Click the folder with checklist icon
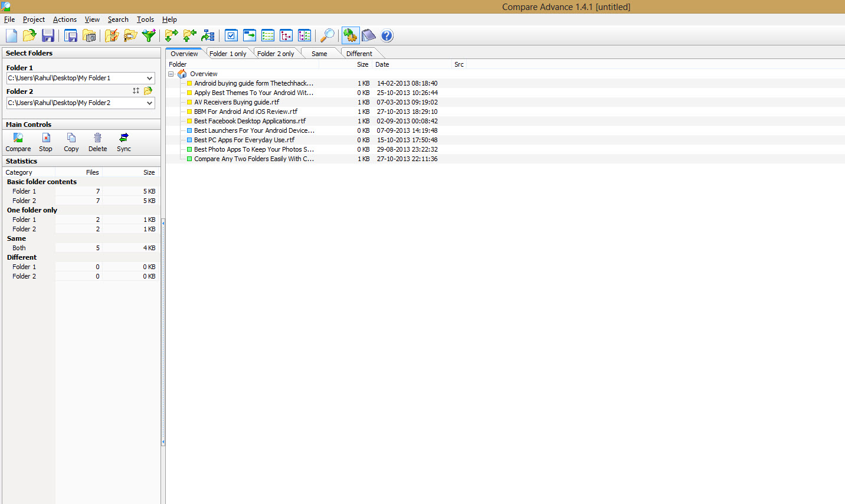Viewport: 845px width, 504px height. (112, 35)
